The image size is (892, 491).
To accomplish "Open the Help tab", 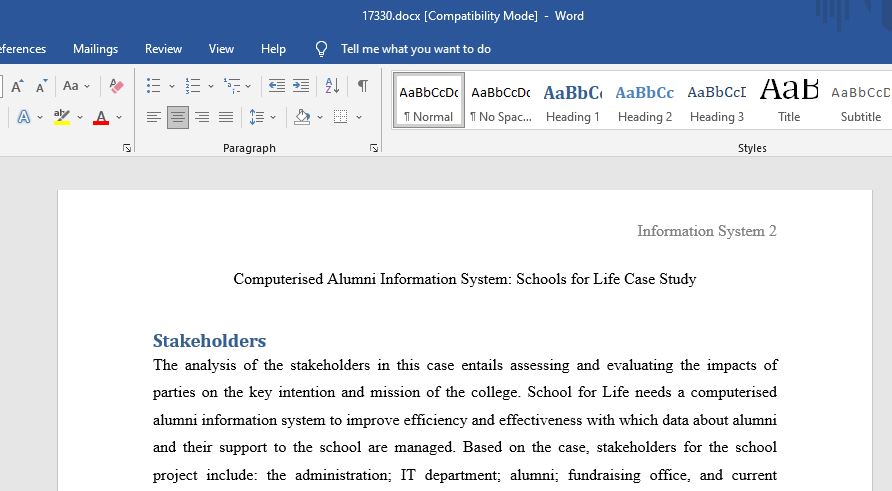I will (x=273, y=49).
